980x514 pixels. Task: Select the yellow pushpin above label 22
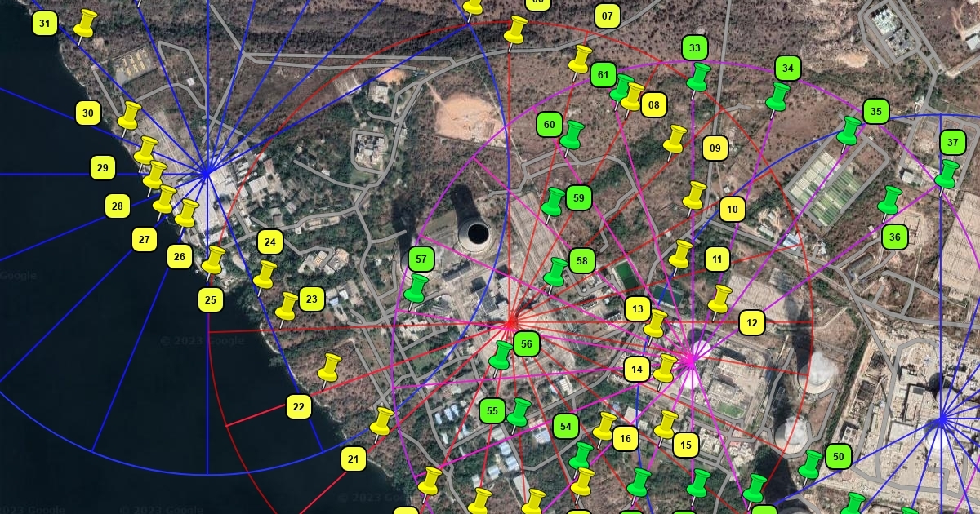click(x=329, y=368)
